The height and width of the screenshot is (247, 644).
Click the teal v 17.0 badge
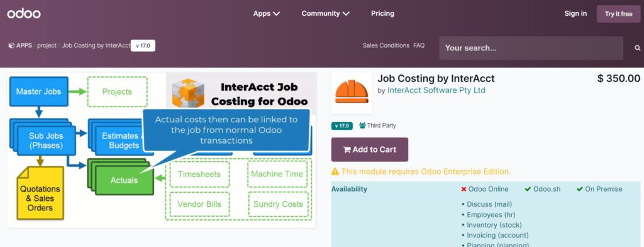tap(341, 125)
